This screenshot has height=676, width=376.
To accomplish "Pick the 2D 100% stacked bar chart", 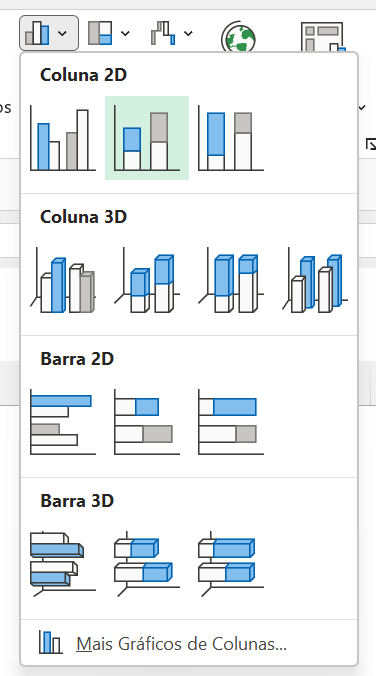I will 231,422.
